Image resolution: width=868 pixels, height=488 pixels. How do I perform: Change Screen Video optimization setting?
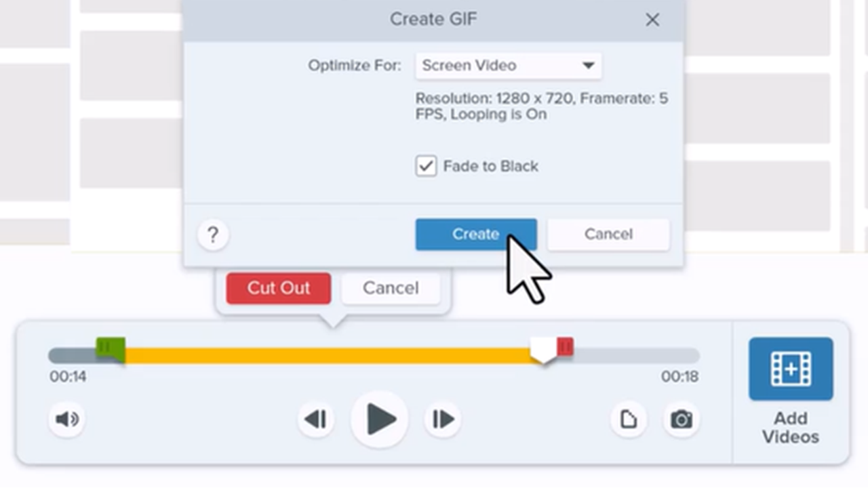coord(507,65)
